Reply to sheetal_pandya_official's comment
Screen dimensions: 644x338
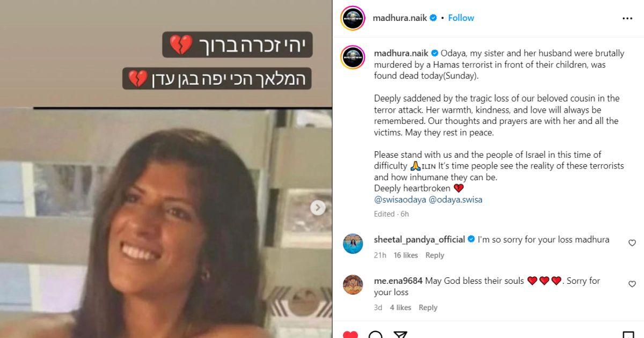coord(435,255)
